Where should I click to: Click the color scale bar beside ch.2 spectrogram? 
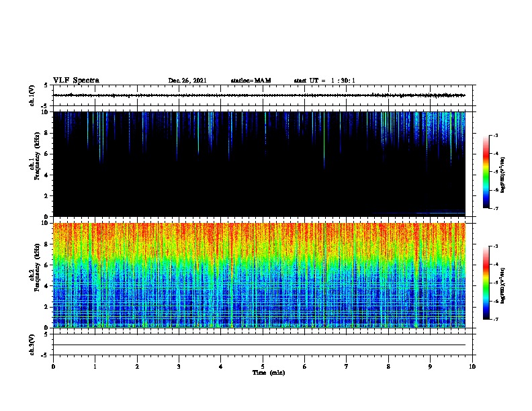coord(486,283)
